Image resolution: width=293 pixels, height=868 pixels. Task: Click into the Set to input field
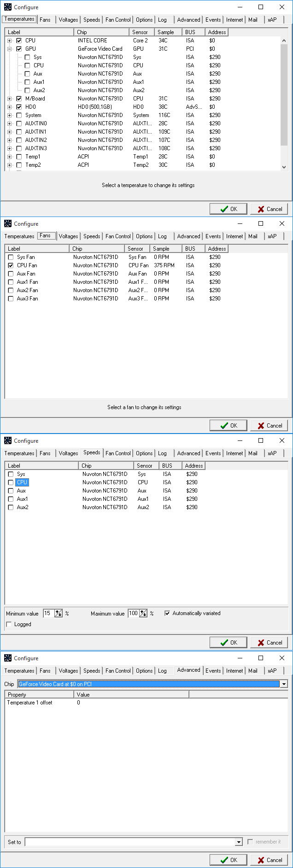(x=130, y=842)
